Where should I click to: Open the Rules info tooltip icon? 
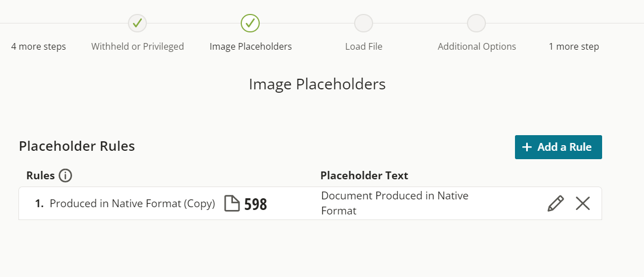[x=65, y=176]
